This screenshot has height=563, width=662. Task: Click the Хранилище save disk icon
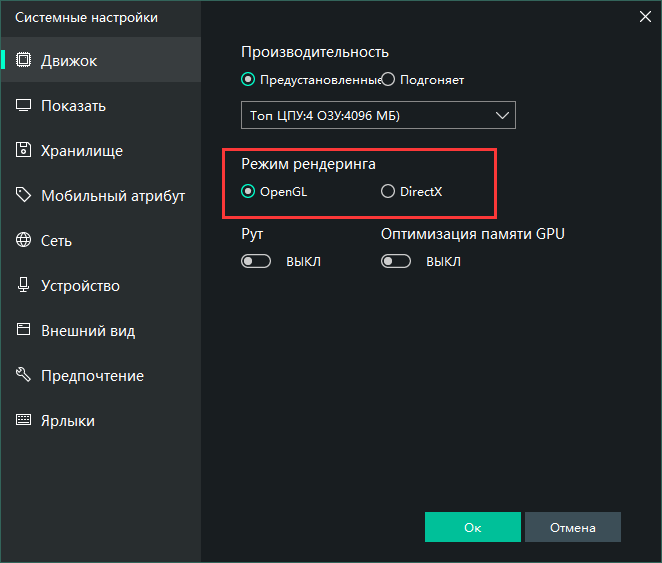23,151
